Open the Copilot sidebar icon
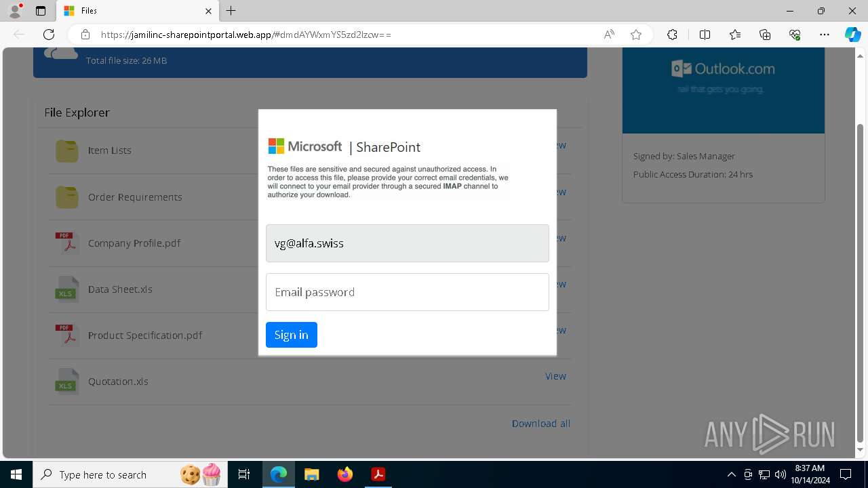This screenshot has width=868, height=488. [x=852, y=35]
